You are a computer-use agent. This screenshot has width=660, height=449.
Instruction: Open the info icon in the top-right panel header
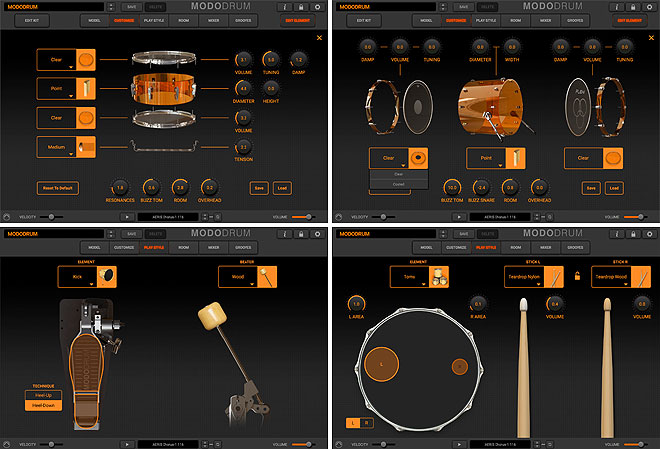tap(618, 7)
